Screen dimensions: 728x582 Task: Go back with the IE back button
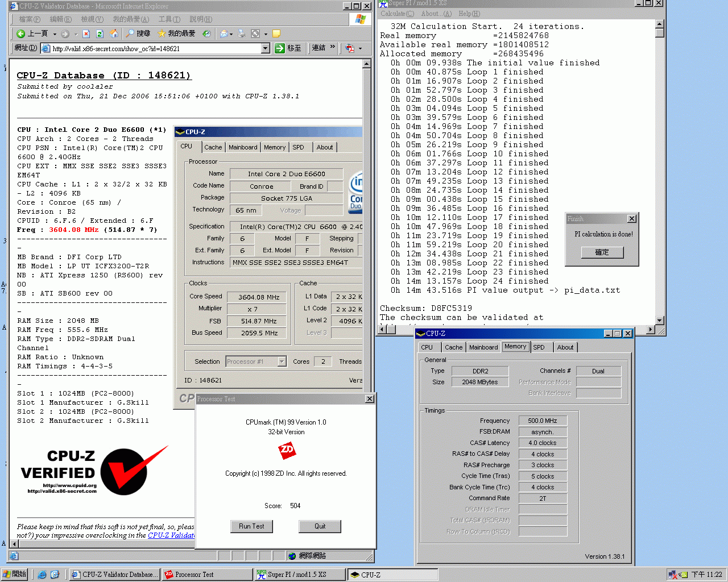32,34
